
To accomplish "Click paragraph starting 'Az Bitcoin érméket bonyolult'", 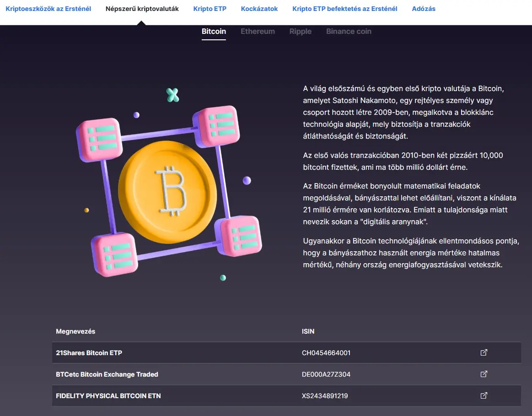I will point(409,204).
